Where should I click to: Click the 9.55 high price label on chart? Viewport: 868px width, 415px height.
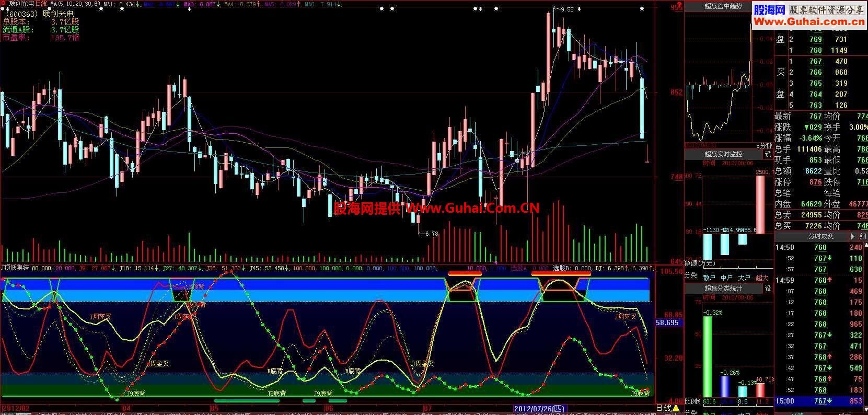567,9
